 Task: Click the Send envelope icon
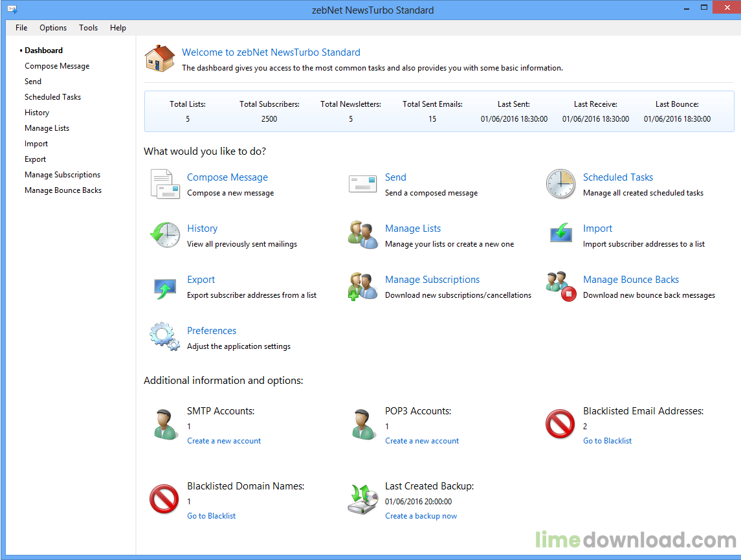362,184
